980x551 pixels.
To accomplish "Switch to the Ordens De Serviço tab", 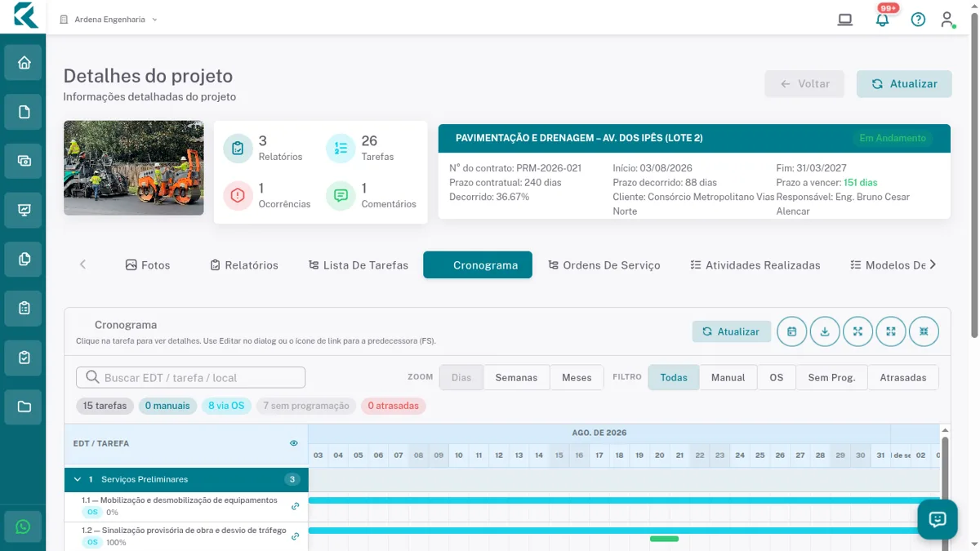I will [x=604, y=264].
